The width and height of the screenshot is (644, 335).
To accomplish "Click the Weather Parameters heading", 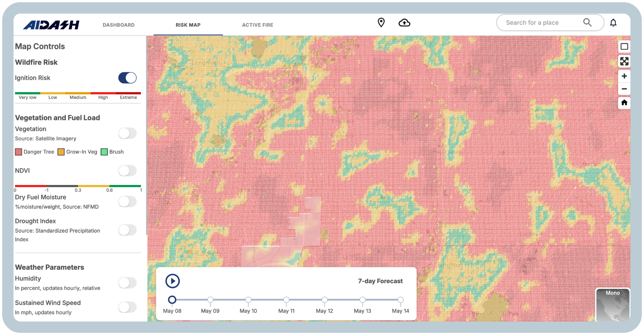I will [50, 267].
